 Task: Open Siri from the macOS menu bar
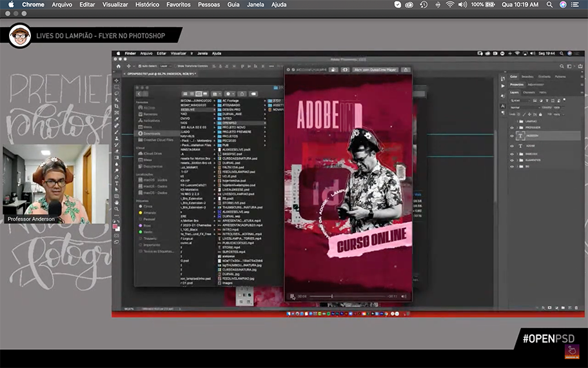563,5
